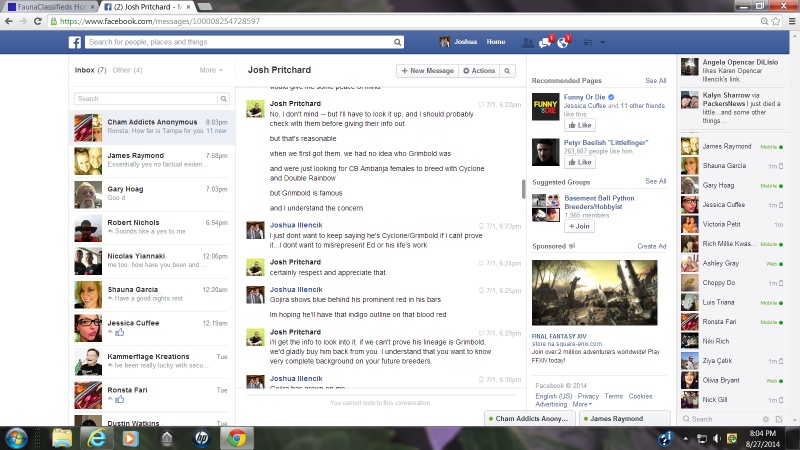Click the New Message button

click(x=428, y=71)
